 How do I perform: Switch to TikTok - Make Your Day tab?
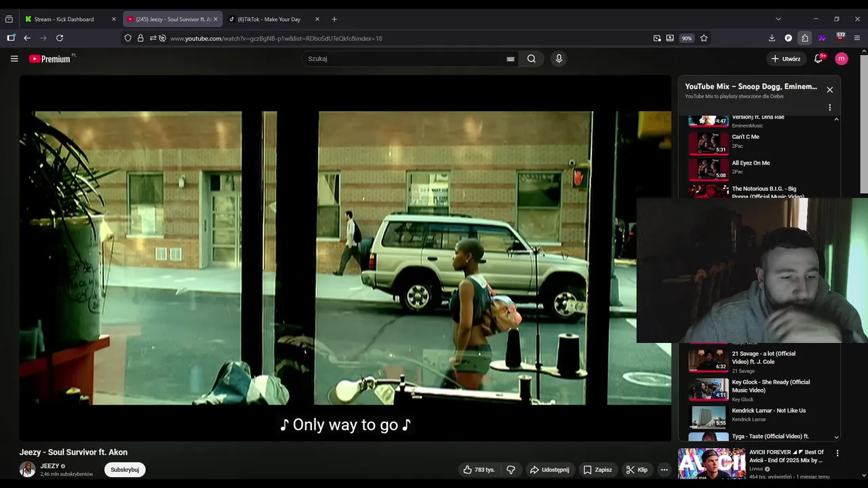pos(269,19)
